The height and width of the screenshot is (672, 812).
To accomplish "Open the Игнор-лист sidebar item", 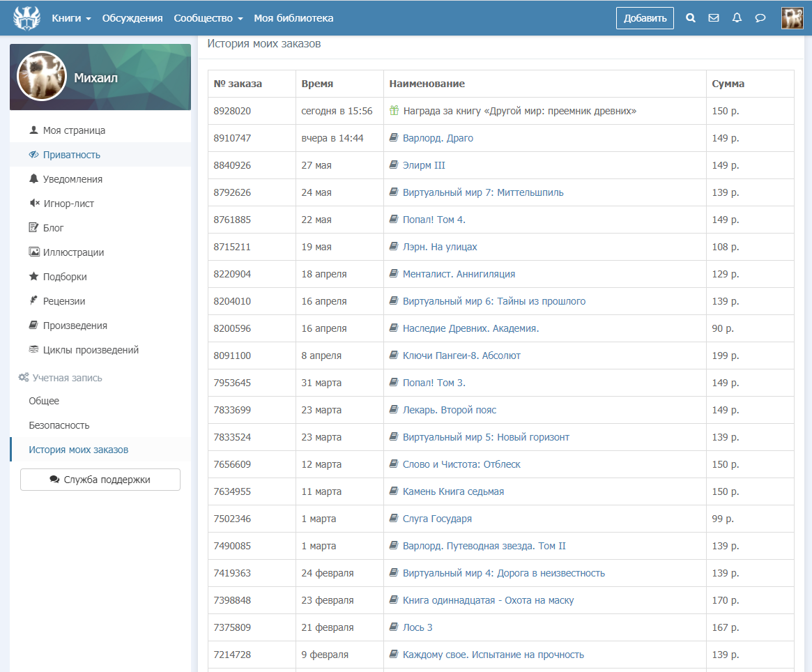I will click(68, 204).
